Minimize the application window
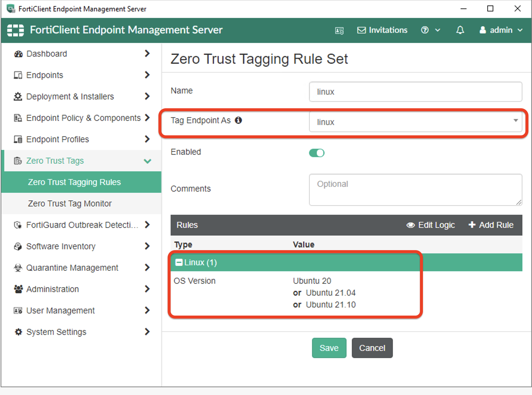Image resolution: width=532 pixels, height=395 pixels. tap(463, 9)
